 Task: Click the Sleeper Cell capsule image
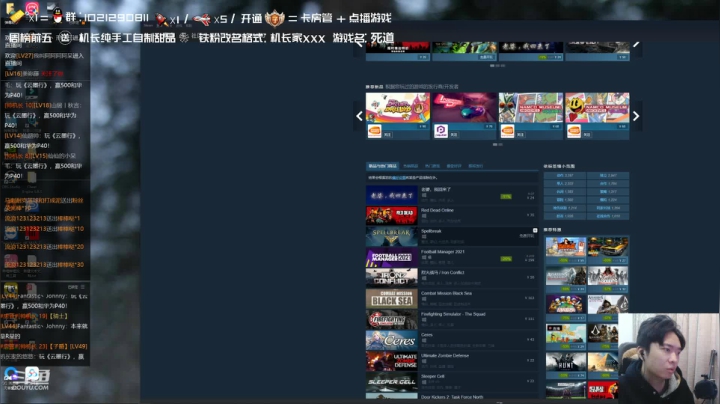[392, 382]
